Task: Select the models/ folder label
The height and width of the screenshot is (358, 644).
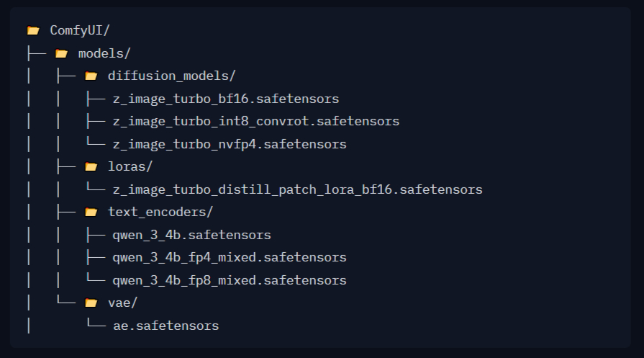Action: coord(104,53)
